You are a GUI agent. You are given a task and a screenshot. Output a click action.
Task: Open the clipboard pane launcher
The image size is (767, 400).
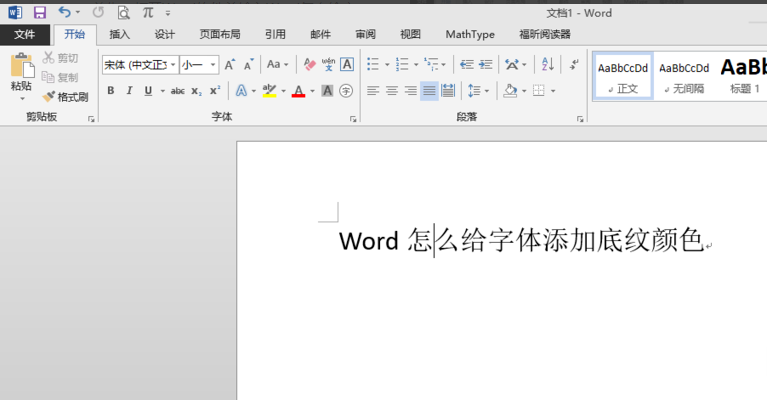[91, 119]
